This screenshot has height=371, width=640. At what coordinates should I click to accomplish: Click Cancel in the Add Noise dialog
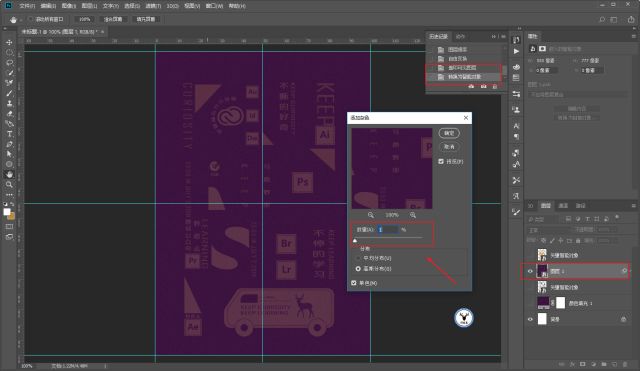click(x=449, y=147)
